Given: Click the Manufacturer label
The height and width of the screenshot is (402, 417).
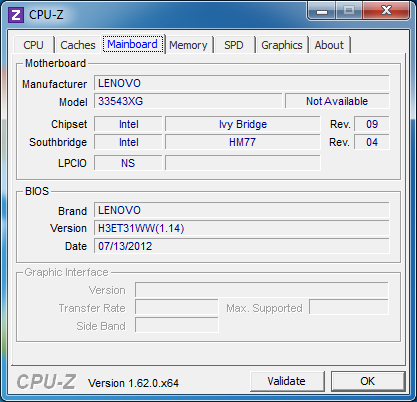Looking at the screenshot, I should tap(54, 84).
